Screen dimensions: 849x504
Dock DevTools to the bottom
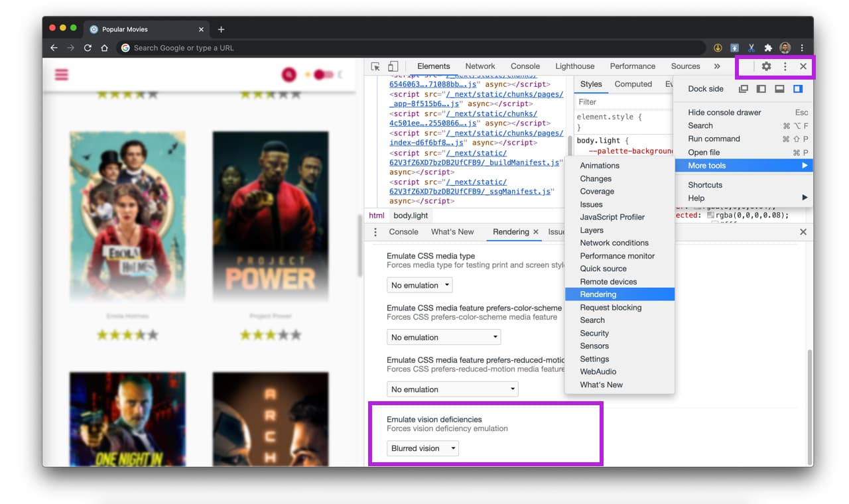click(x=780, y=89)
